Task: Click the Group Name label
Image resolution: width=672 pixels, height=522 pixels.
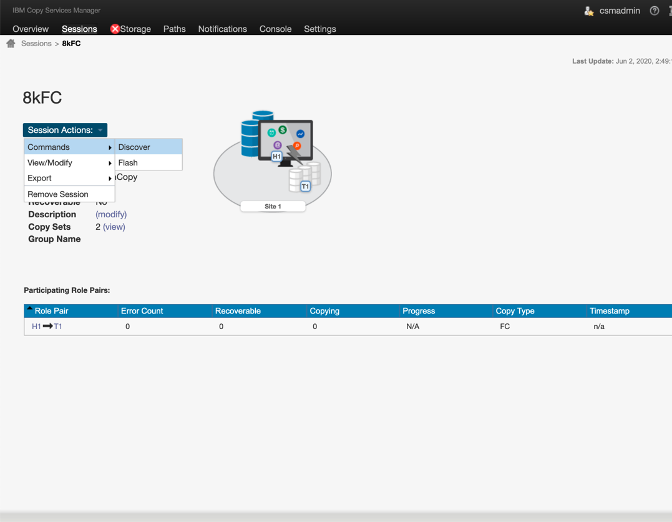Action: (54, 239)
